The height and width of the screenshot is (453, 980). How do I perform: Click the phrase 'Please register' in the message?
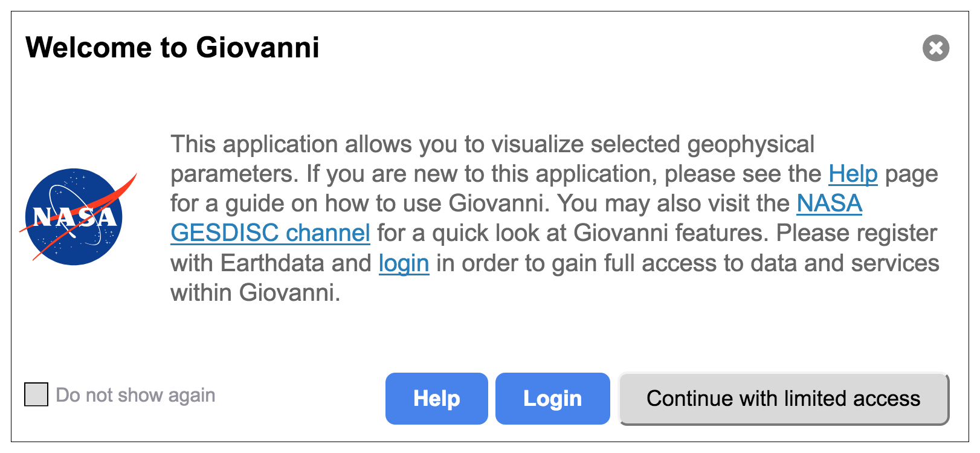[857, 234]
